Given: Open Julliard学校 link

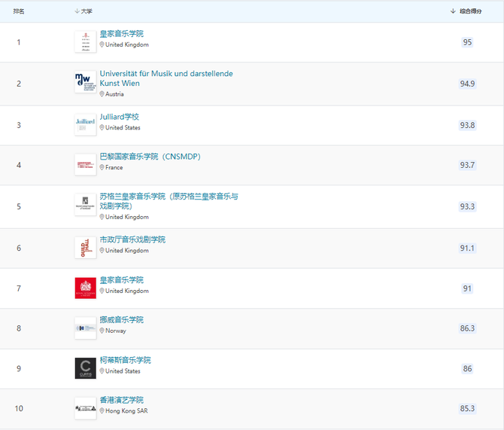Looking at the screenshot, I should tap(120, 117).
